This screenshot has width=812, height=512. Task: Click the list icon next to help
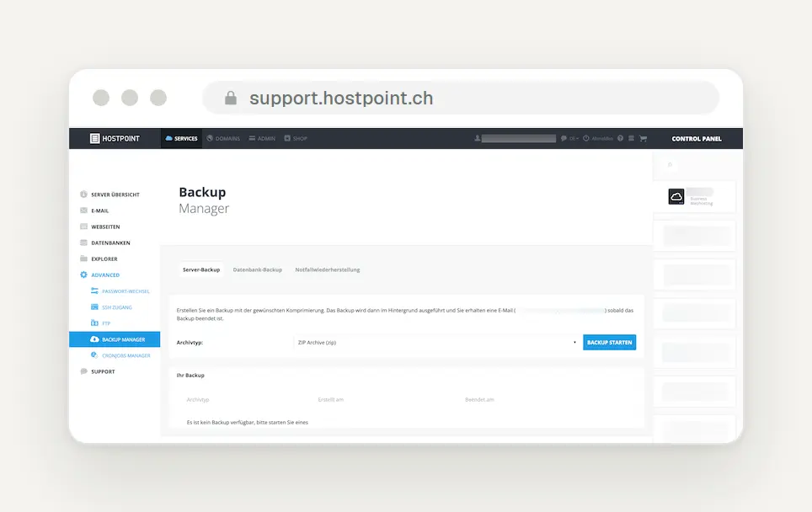[x=631, y=138]
